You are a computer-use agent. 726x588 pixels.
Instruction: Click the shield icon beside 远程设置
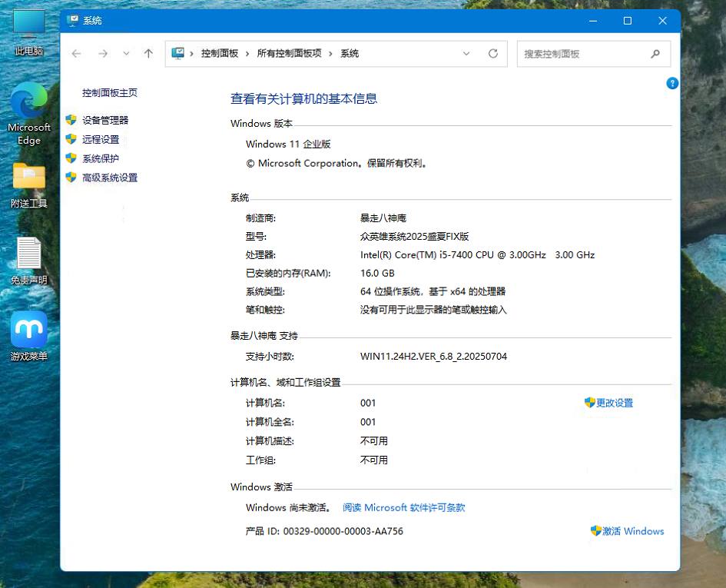coord(71,139)
